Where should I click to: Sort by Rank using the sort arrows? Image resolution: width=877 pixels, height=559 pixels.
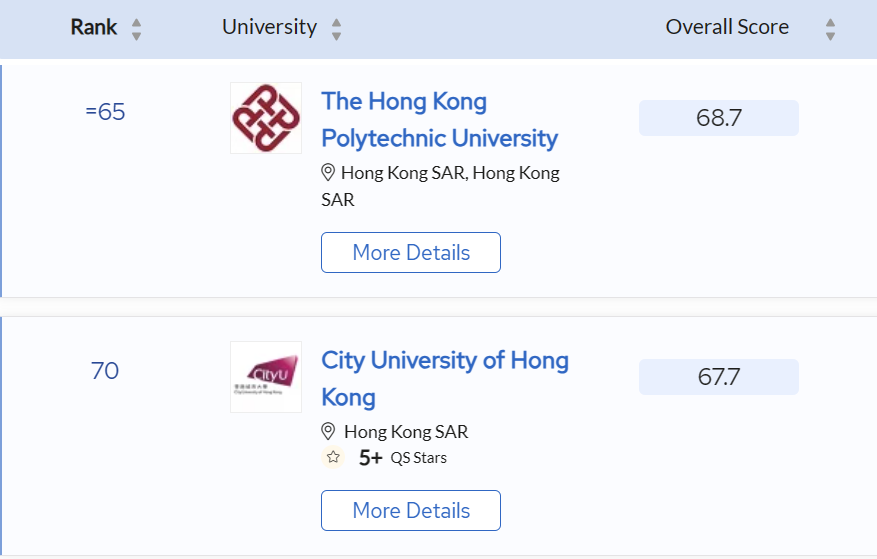pos(136,29)
